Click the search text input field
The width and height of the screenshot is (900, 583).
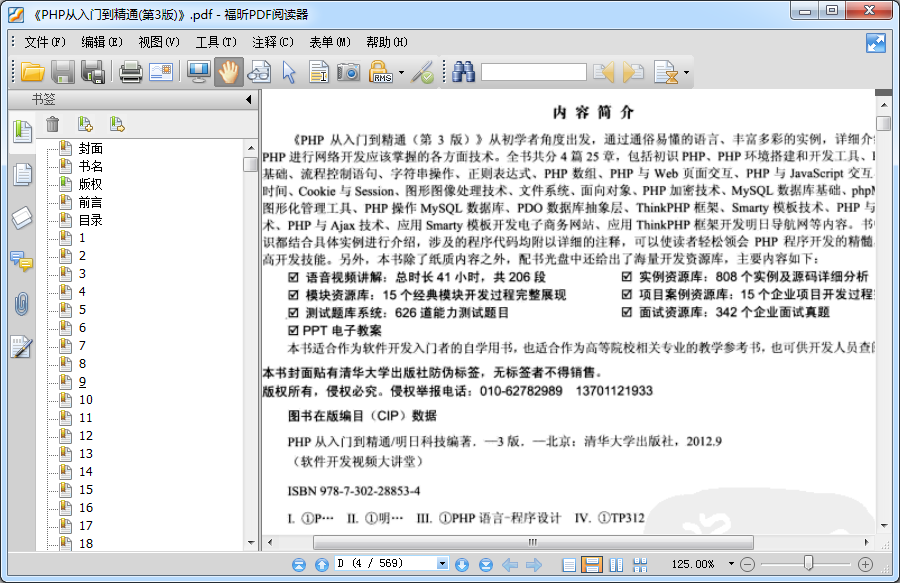534,72
